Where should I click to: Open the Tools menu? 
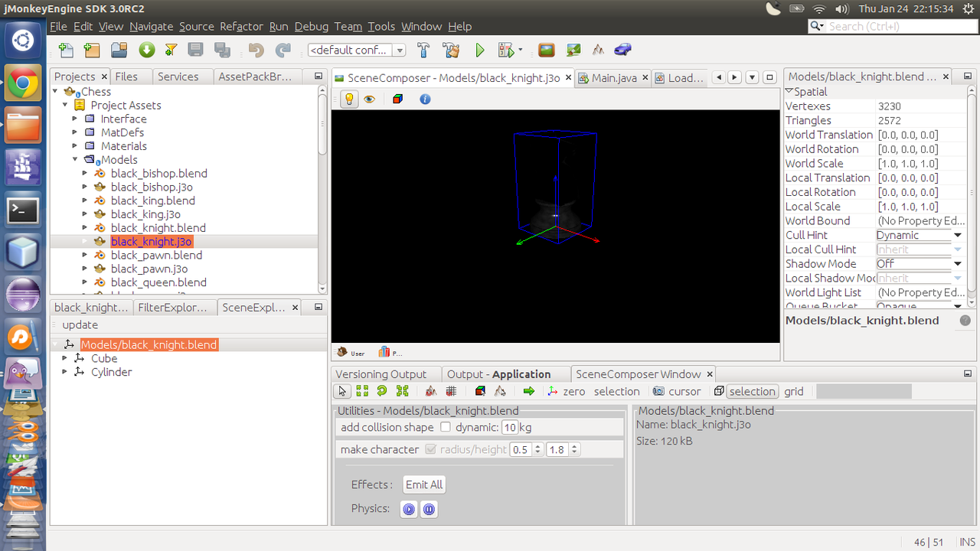coord(381,26)
